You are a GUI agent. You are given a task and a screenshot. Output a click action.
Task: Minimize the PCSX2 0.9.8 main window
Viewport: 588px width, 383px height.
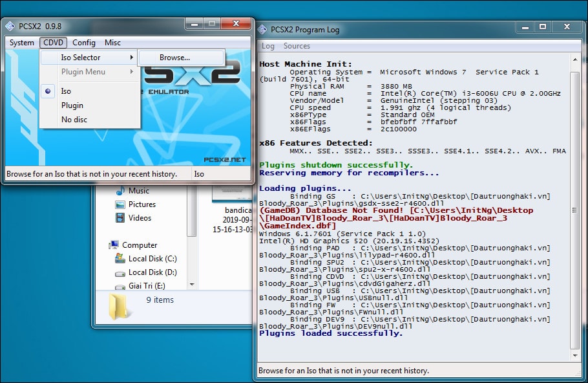pyautogui.click(x=194, y=24)
